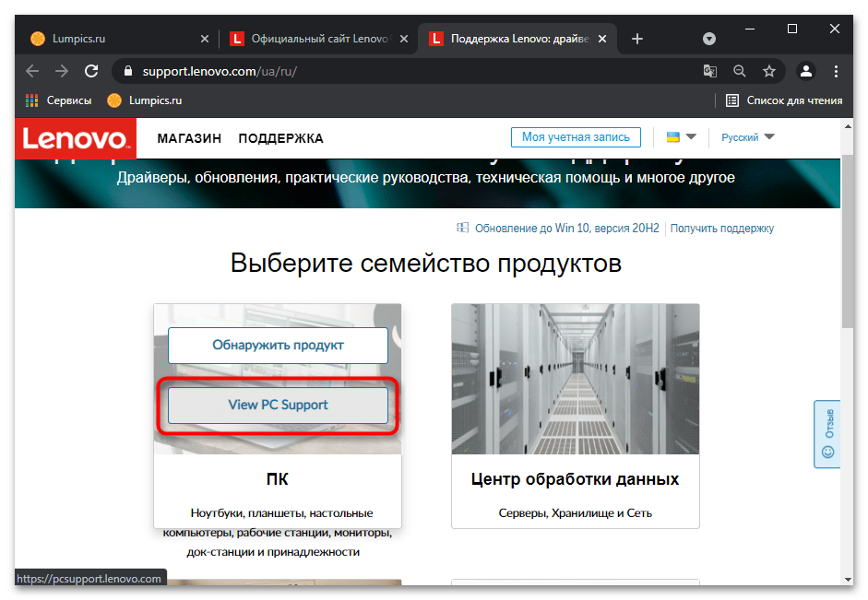The width and height of the screenshot is (868, 600).
Task: Open the ПОДДЕРЖКА menu item
Action: [280, 138]
